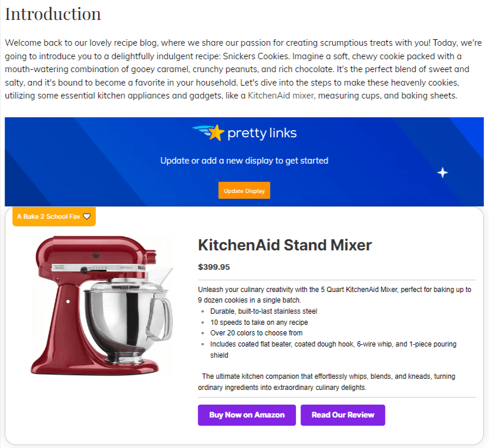The height and width of the screenshot is (448, 489).
Task: Click the four-point star decoration on the banner
Action: pos(443,172)
